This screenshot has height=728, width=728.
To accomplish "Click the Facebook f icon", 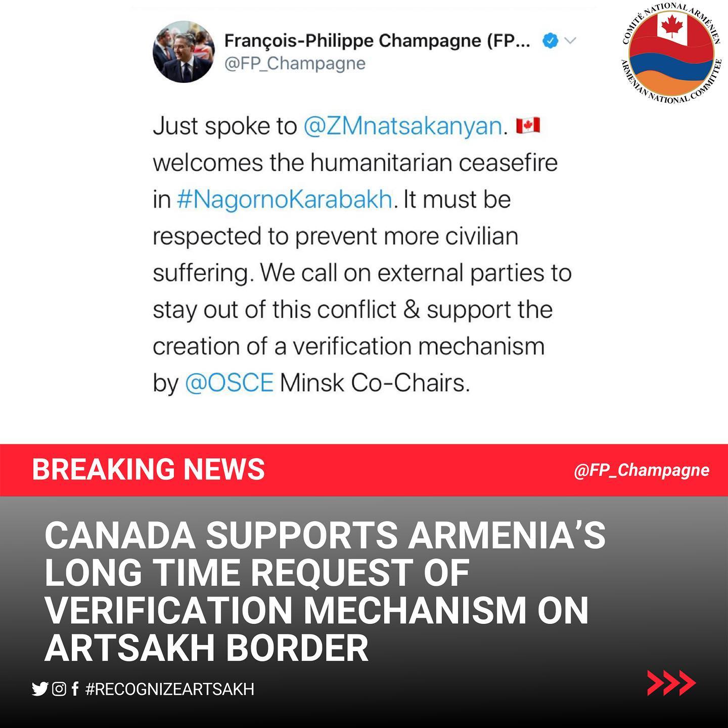I will pos(75,689).
